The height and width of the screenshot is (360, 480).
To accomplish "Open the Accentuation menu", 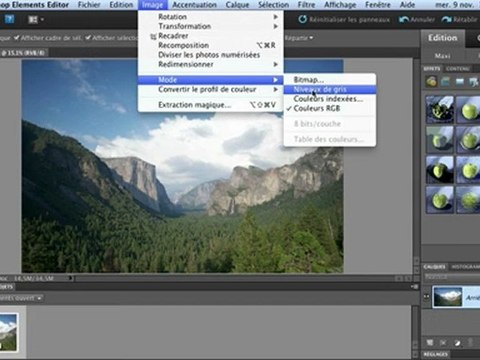I will [x=194, y=5].
